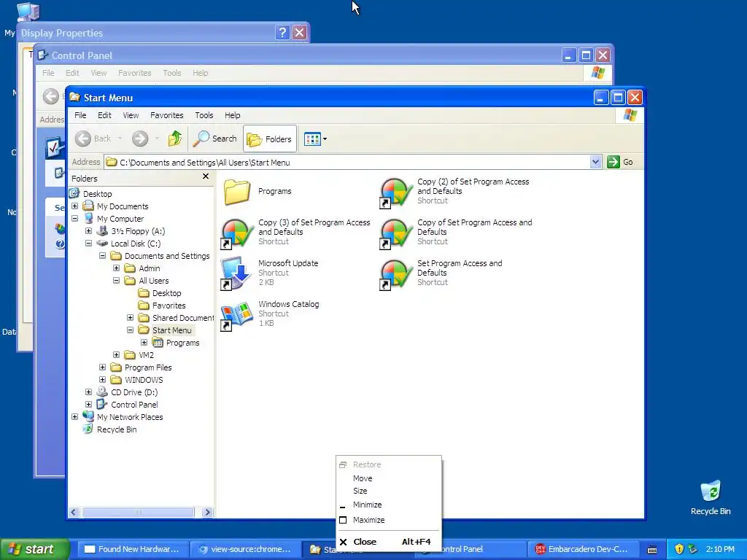The height and width of the screenshot is (560, 747).
Task: Open the Help menu in Start Menu window
Action: coord(233,115)
